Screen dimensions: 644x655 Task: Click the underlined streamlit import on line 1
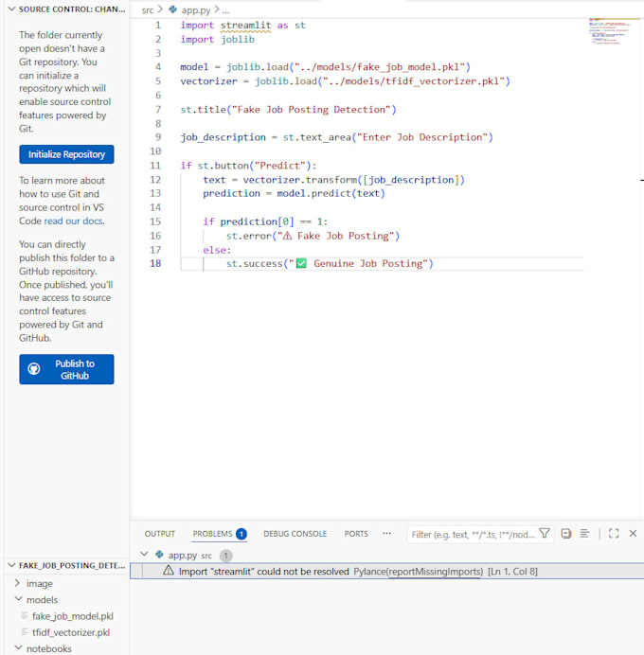coord(245,25)
